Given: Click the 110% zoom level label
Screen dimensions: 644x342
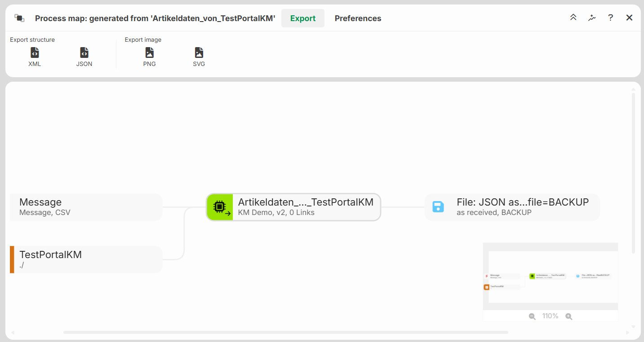Looking at the screenshot, I should coord(550,316).
